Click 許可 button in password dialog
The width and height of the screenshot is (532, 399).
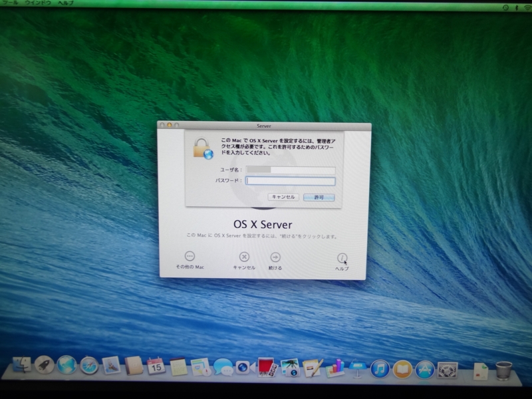[319, 198]
